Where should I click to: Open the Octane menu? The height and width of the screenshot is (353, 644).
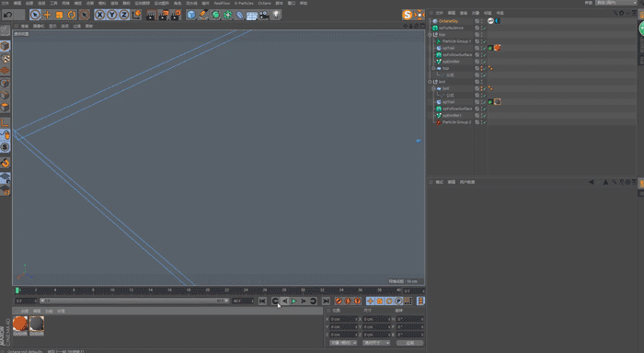coord(265,3)
